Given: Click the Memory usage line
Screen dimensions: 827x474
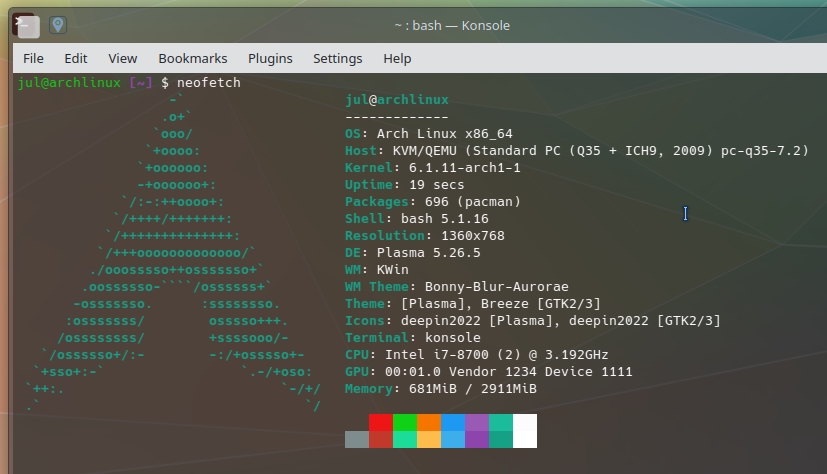Looking at the screenshot, I should 440,388.
